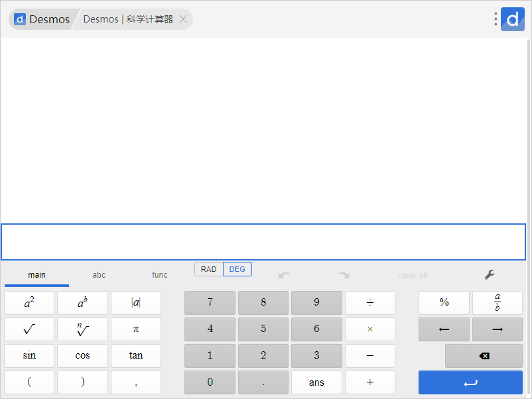Insert a square root symbol
Image resolution: width=532 pixels, height=399 pixels.
[x=29, y=329]
